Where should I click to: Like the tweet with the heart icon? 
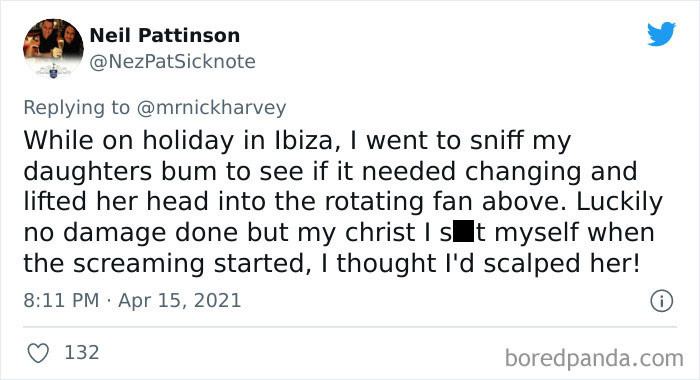(38, 353)
